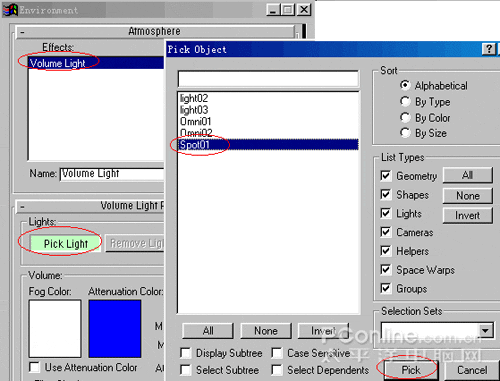Click the Pick Object help question-mark button
500x381 pixels.
[489, 49]
